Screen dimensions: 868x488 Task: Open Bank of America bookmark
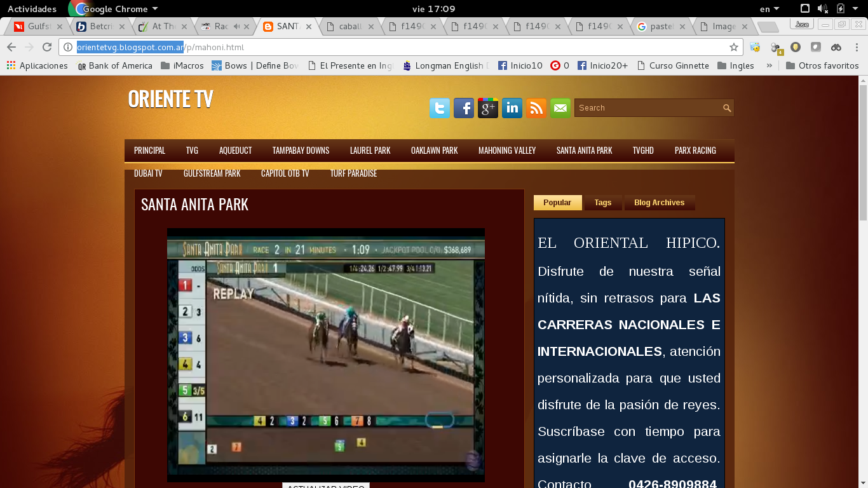click(x=115, y=65)
